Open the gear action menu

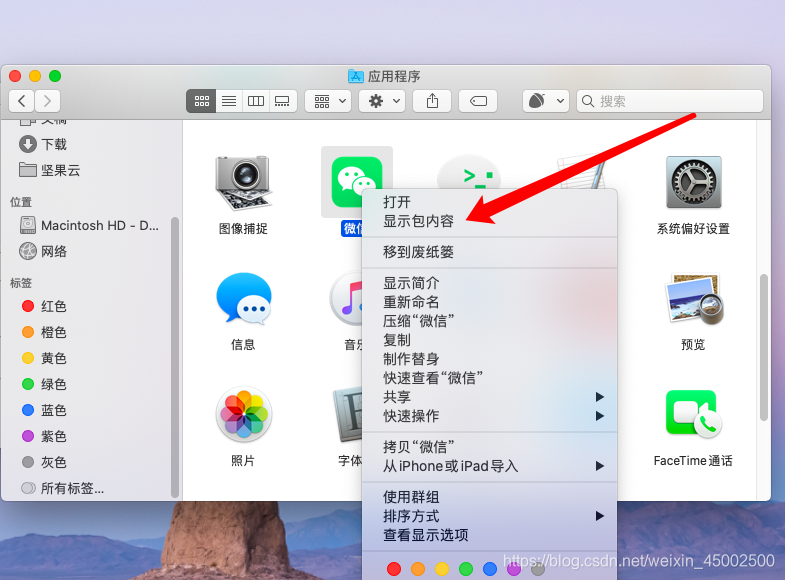pyautogui.click(x=382, y=101)
